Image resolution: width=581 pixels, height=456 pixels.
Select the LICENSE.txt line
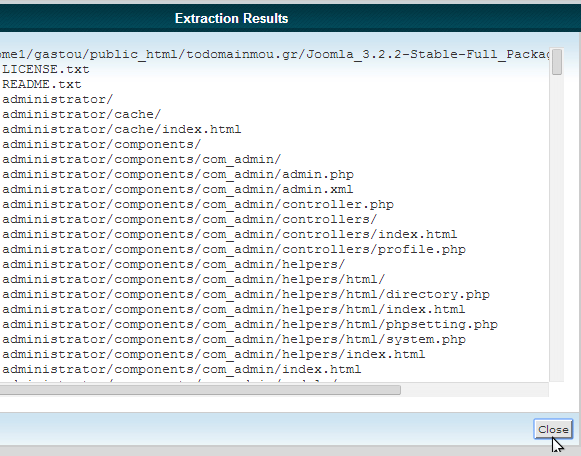(46, 69)
